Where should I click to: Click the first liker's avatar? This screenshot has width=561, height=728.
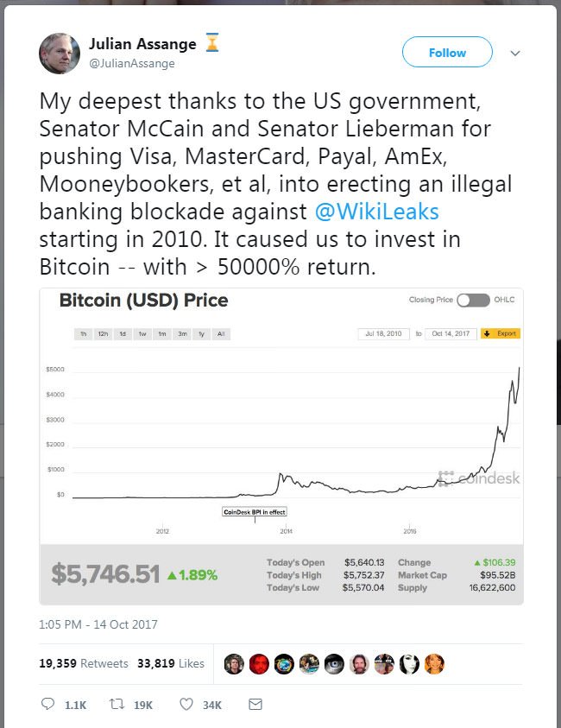tap(234, 664)
